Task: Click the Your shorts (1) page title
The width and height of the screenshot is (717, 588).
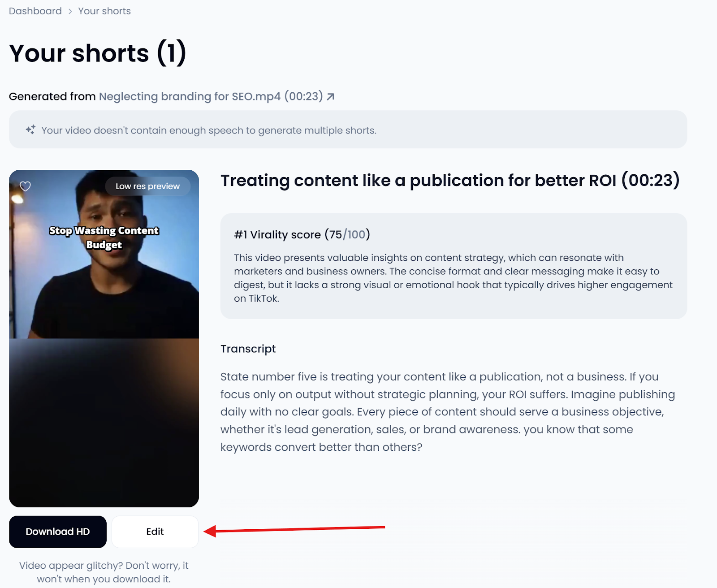Action: tap(98, 53)
